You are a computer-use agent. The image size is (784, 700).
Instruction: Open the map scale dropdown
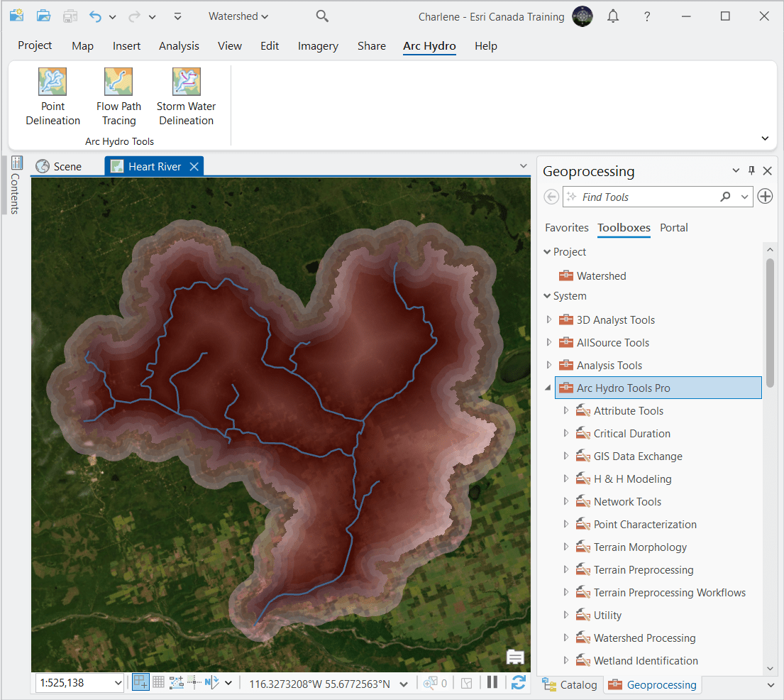(x=118, y=683)
